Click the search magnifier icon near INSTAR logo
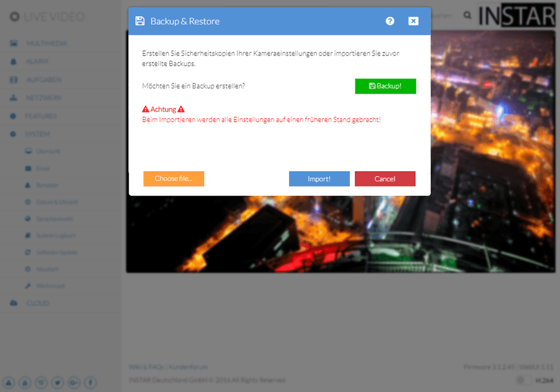Viewport: 560px width, 392px height. tap(466, 16)
